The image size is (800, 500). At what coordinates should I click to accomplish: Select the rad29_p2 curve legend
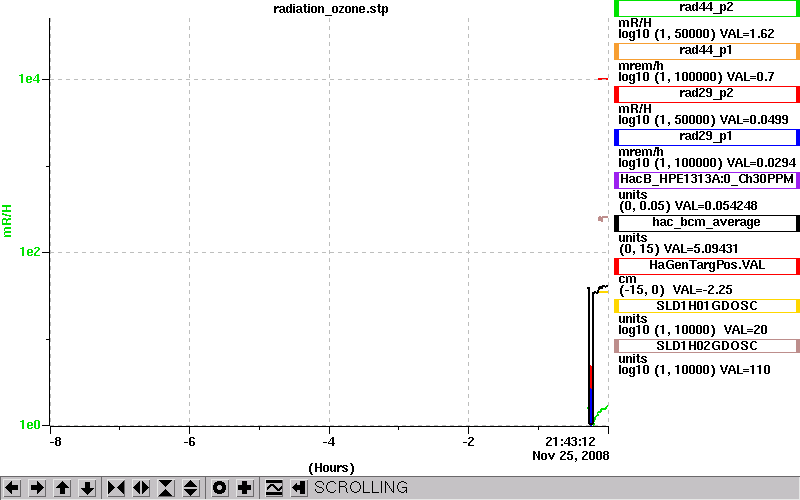click(x=707, y=94)
